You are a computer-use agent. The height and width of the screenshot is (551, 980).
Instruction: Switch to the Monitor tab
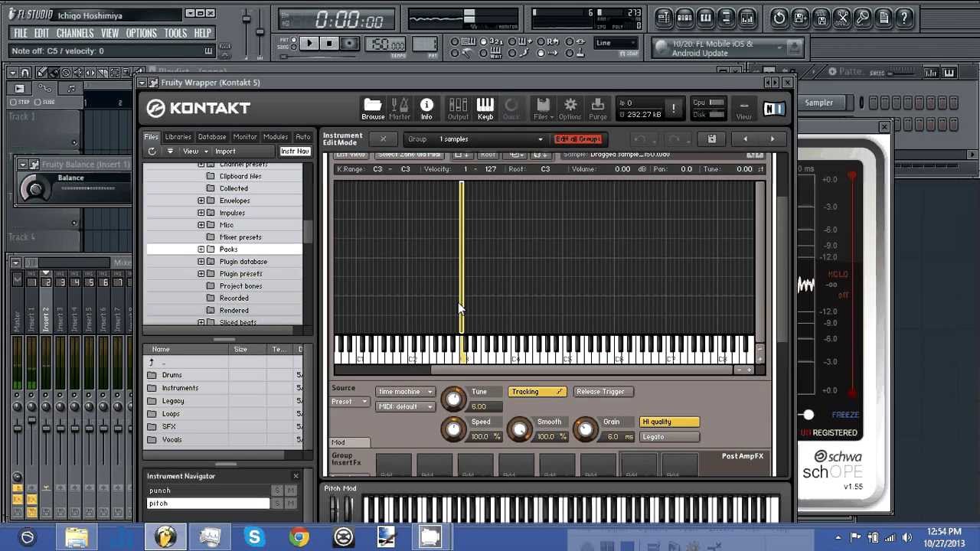[x=245, y=137]
